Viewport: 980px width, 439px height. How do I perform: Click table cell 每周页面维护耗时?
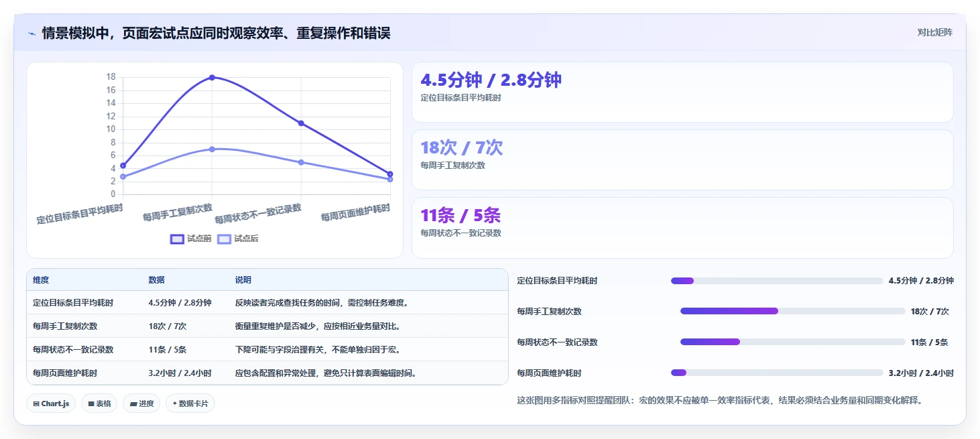click(65, 373)
